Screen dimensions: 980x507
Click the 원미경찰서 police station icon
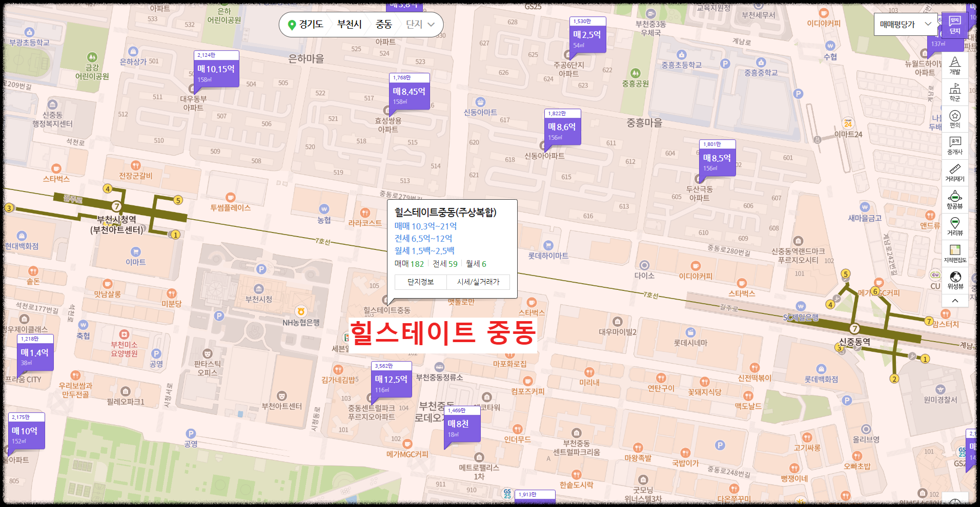(x=940, y=389)
